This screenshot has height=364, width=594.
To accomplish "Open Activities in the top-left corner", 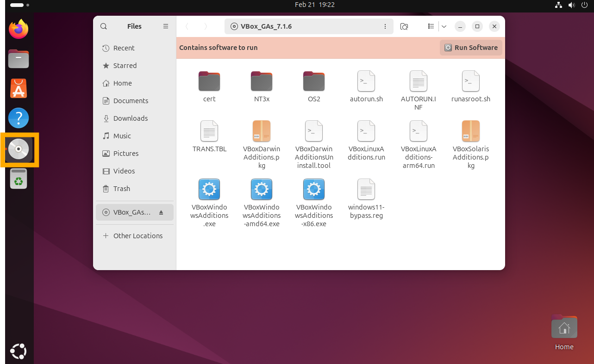I will (19, 5).
